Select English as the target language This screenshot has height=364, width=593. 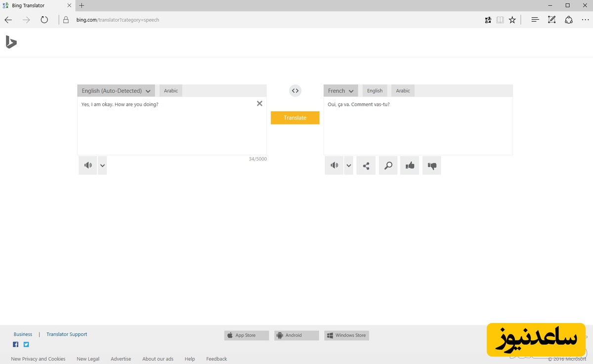coord(375,91)
